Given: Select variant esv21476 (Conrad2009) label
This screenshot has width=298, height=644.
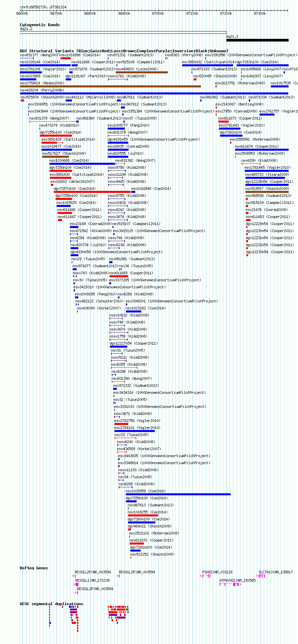Looking at the screenshot, I should tap(267, 210).
